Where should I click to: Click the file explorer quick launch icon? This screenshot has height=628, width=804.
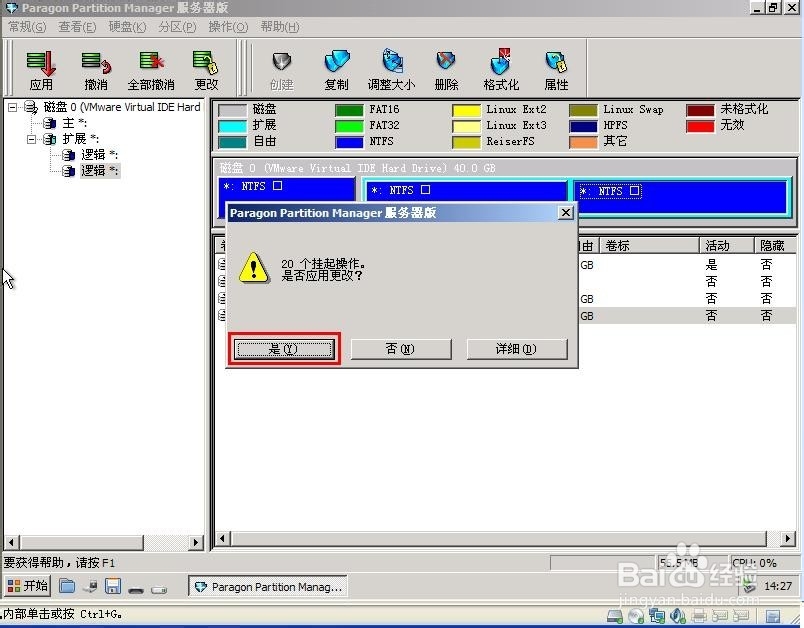click(67, 586)
